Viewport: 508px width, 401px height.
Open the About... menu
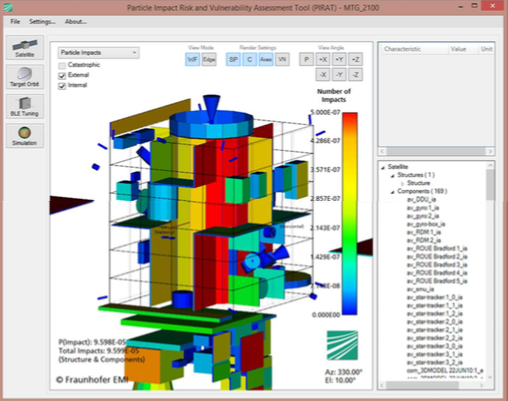pyautogui.click(x=76, y=22)
